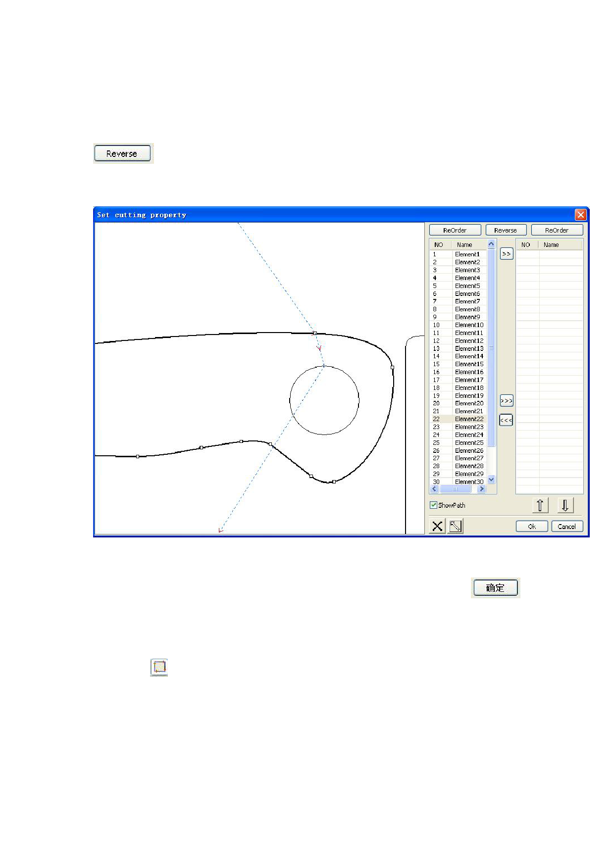Click the right ReOrder button
This screenshot has width=614, height=868.
557,230
